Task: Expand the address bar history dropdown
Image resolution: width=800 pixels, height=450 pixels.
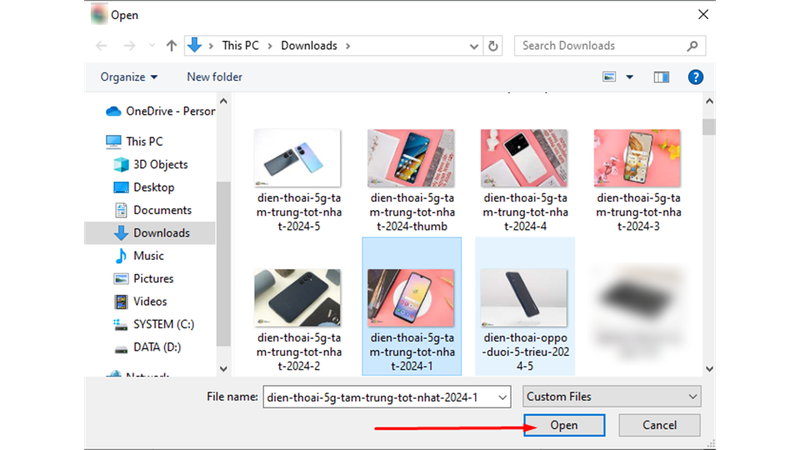Action: pyautogui.click(x=474, y=46)
